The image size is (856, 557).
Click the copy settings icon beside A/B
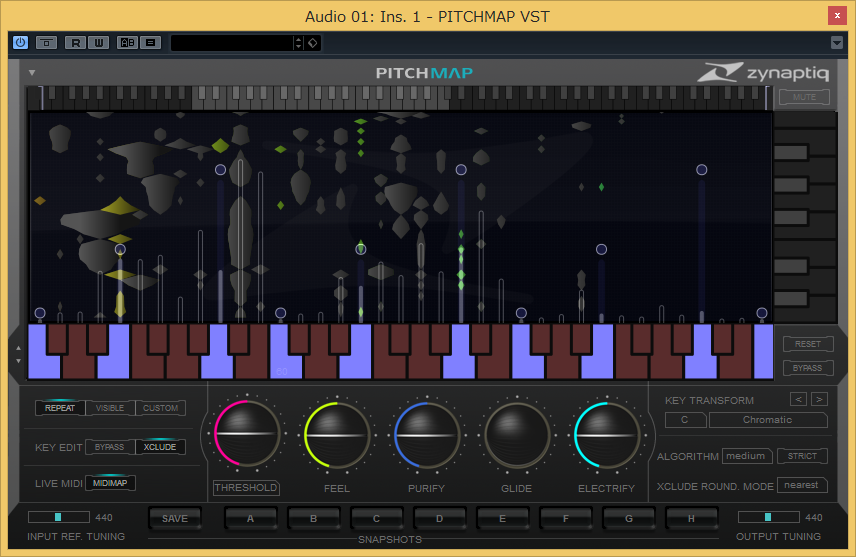[151, 43]
